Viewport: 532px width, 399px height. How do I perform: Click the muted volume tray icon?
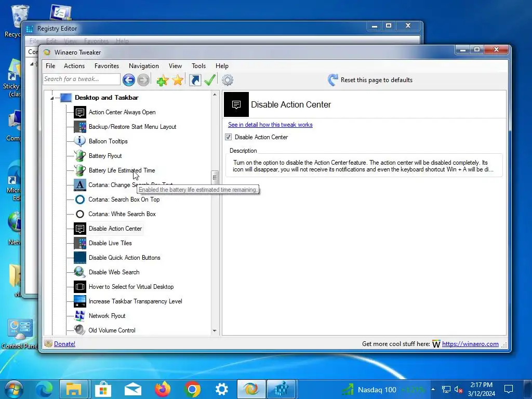click(458, 390)
